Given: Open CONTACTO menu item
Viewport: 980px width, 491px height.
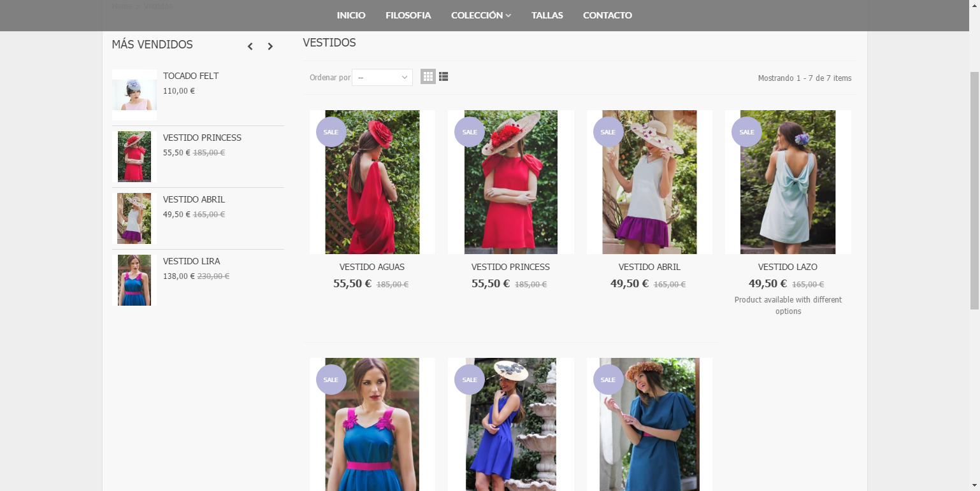Looking at the screenshot, I should tap(607, 15).
